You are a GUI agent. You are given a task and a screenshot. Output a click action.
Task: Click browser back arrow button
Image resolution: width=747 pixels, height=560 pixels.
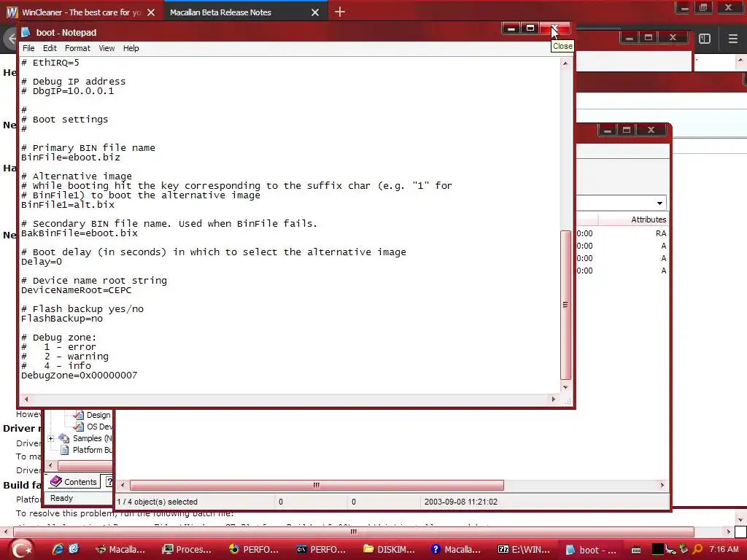[10, 38]
